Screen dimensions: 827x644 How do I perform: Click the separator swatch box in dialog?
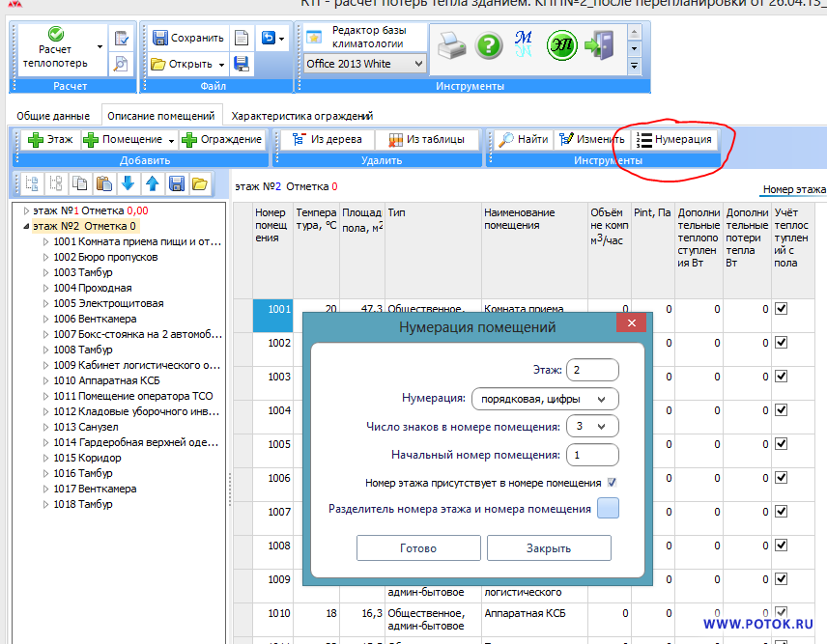coord(608,509)
